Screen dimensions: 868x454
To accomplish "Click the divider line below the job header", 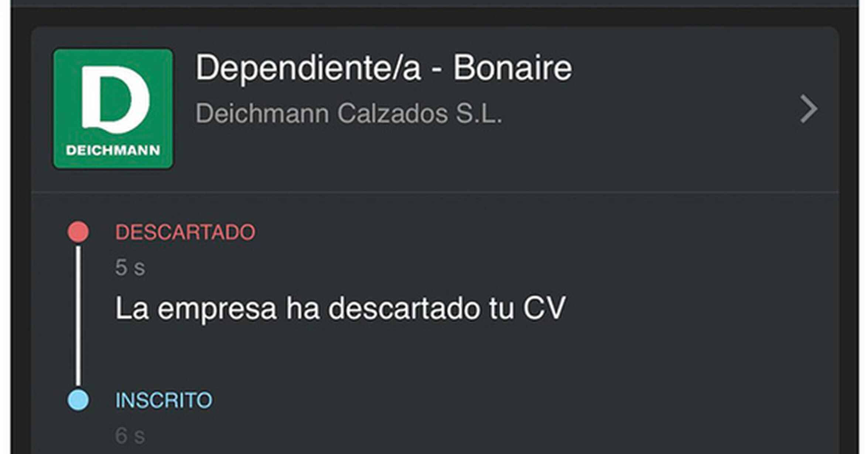I will click(x=435, y=192).
